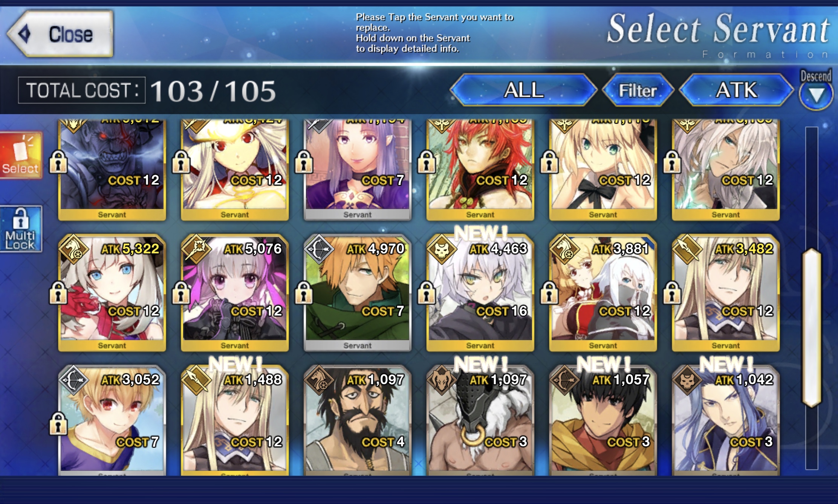838x504 pixels.
Task: Select the new ATK 1,488 cost 12 servant
Action: coord(235,420)
